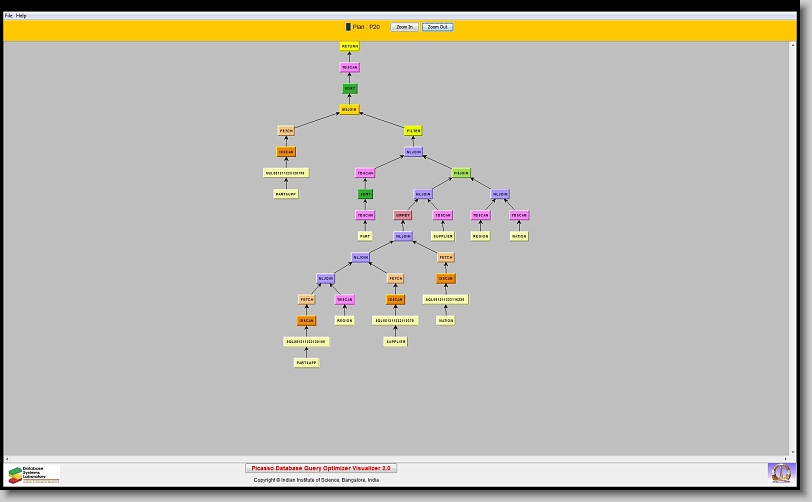Click the horizontal scrollbar below the plan canvas

pos(400,458)
